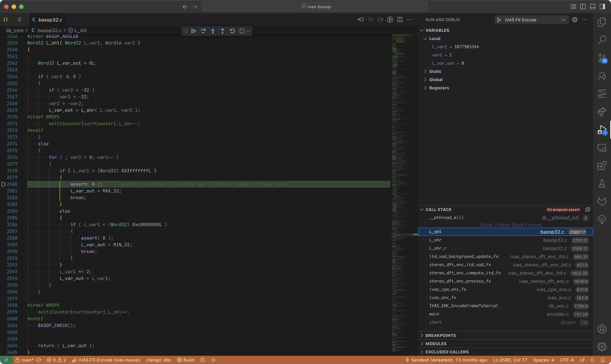The height and width of the screenshot is (364, 611).
Task: Click the Restart debug session icon
Action: click(232, 31)
